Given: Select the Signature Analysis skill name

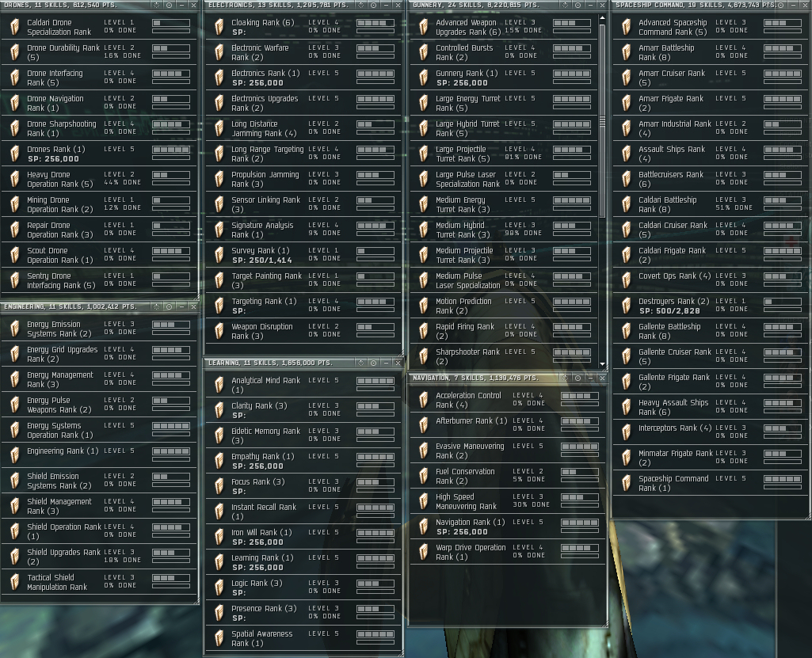Looking at the screenshot, I should pos(262,230).
